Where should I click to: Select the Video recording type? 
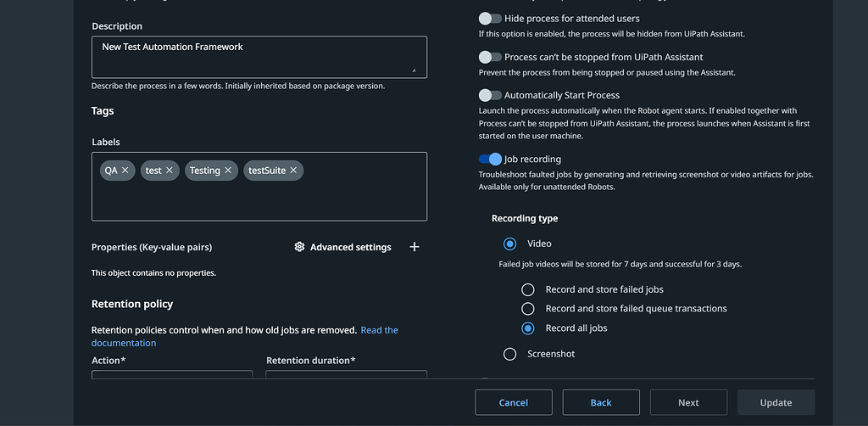click(x=510, y=244)
